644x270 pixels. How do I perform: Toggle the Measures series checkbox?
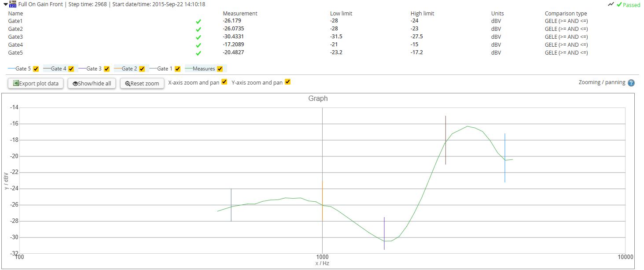point(220,69)
